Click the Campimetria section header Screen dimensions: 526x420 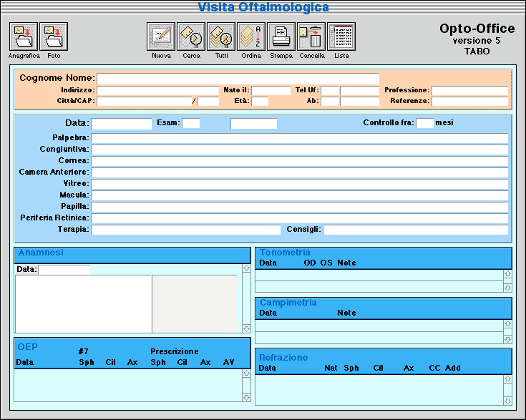[384, 308]
